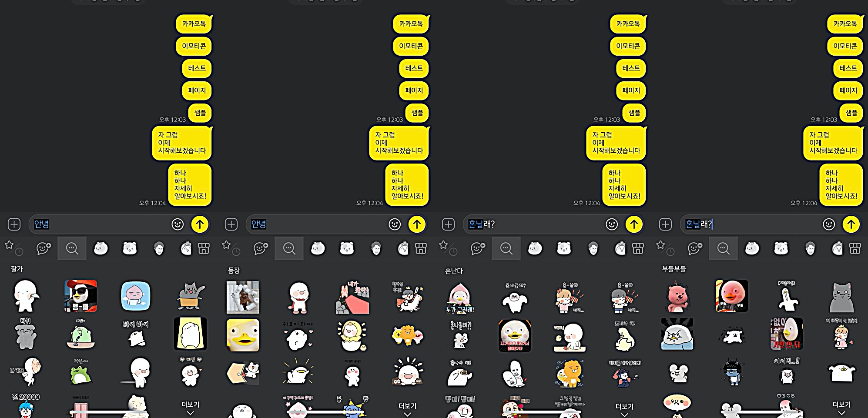This screenshot has height=418, width=868.
Task: Open the emoticon store in 잘가 panel
Action: pyautogui.click(x=204, y=248)
